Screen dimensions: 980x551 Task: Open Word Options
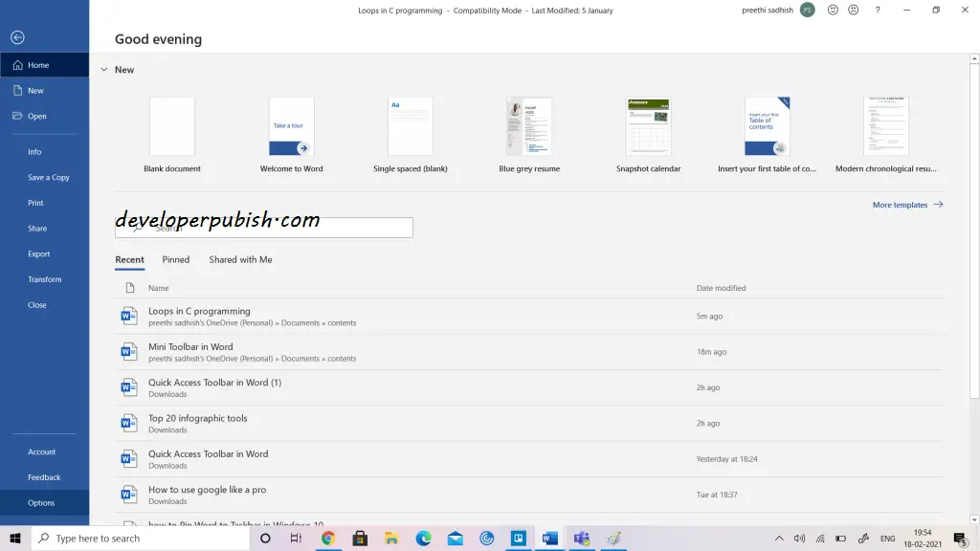[x=44, y=503]
